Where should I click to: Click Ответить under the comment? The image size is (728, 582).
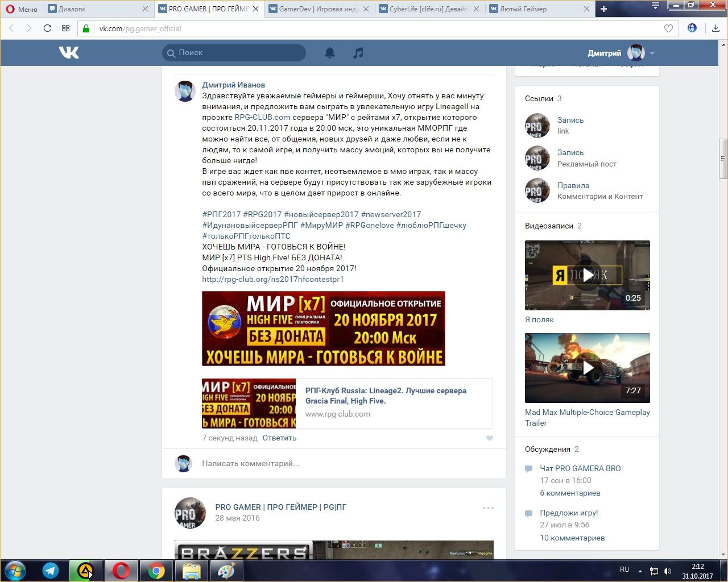[x=279, y=438]
